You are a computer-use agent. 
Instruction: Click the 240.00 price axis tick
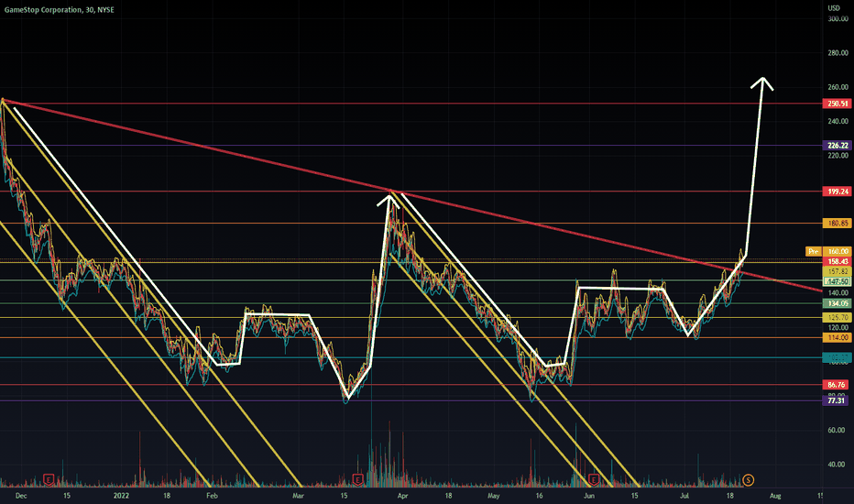point(838,122)
